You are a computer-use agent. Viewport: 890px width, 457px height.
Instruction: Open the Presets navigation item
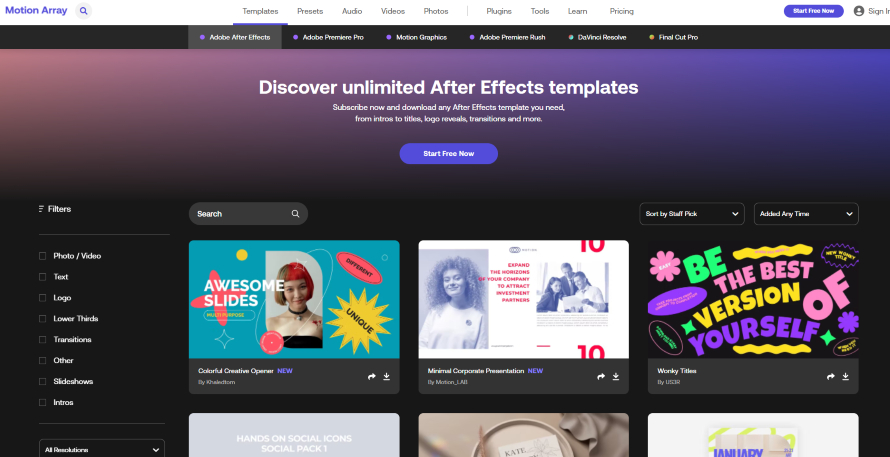click(310, 11)
